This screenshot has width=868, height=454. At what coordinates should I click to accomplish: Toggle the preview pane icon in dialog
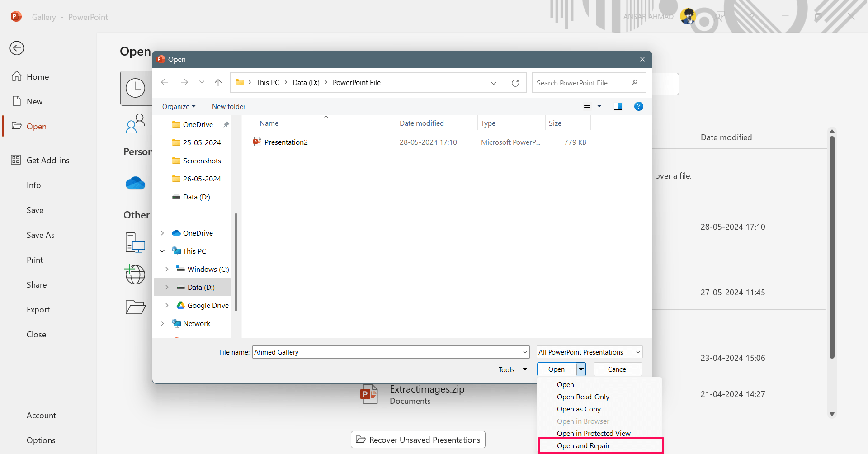(618, 106)
